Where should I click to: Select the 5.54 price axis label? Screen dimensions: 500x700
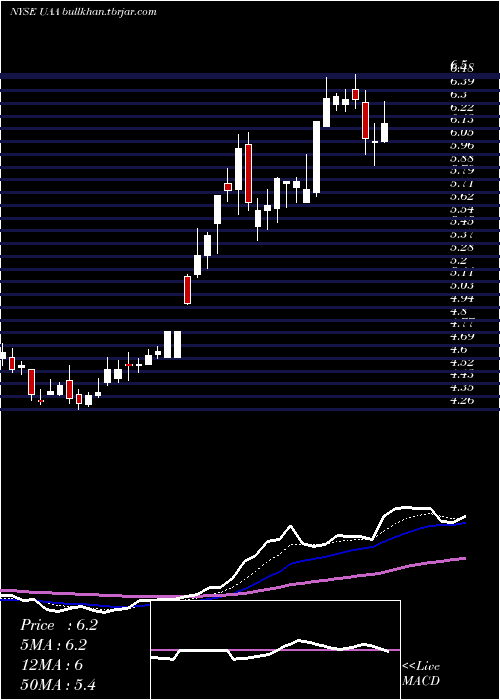click(462, 209)
